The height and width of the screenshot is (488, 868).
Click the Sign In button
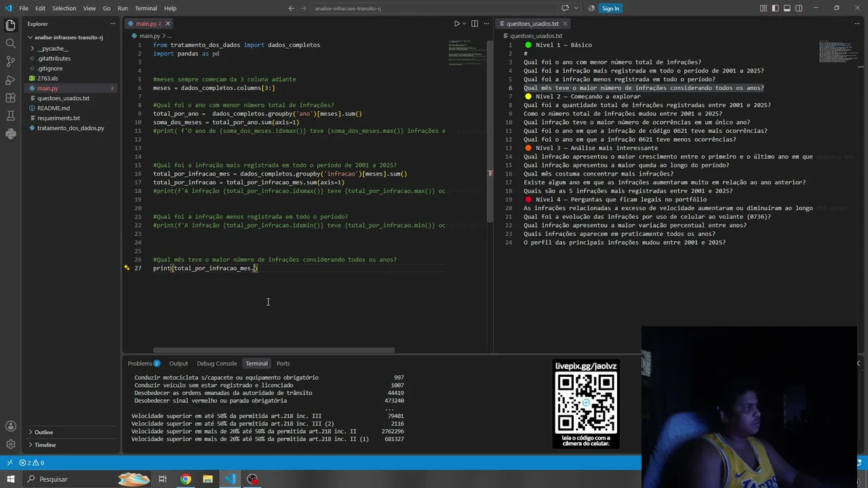pos(610,8)
